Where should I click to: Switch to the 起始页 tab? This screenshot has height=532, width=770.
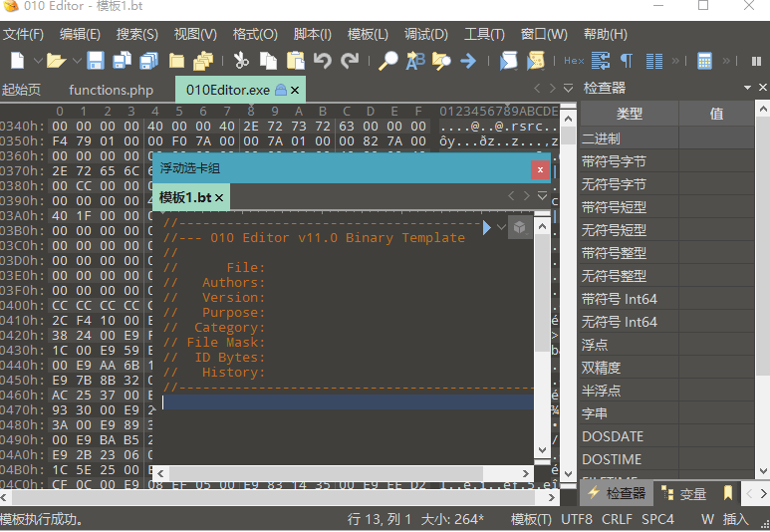coord(21,90)
